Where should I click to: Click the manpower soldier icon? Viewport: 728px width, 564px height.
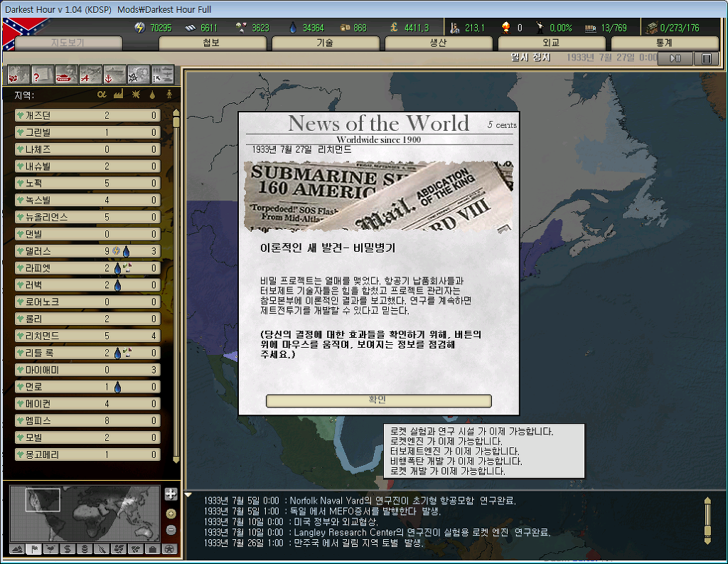coord(455,28)
